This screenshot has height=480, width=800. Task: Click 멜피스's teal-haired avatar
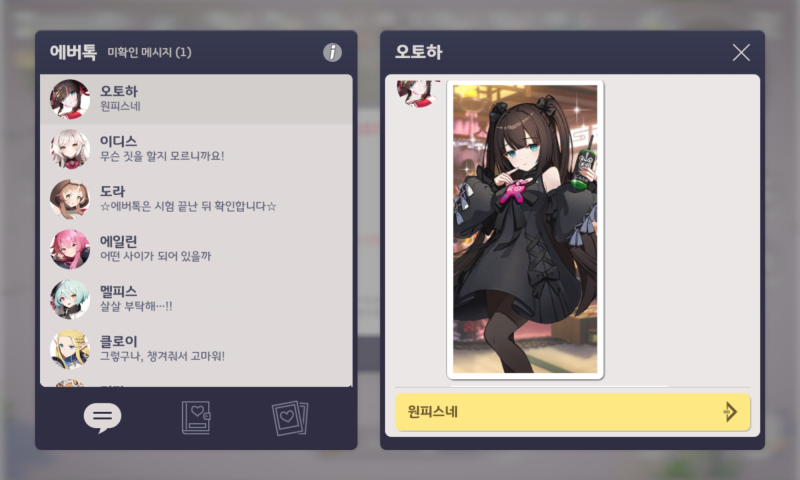click(x=70, y=299)
